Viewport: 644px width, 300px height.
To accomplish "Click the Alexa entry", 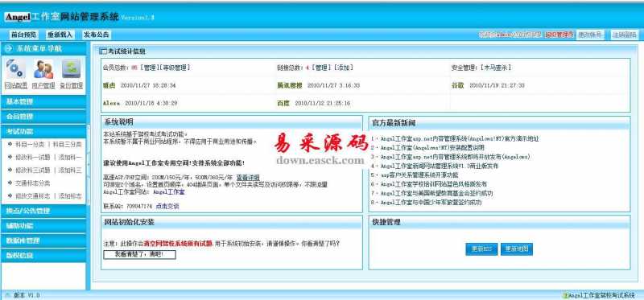I will 111,104.
